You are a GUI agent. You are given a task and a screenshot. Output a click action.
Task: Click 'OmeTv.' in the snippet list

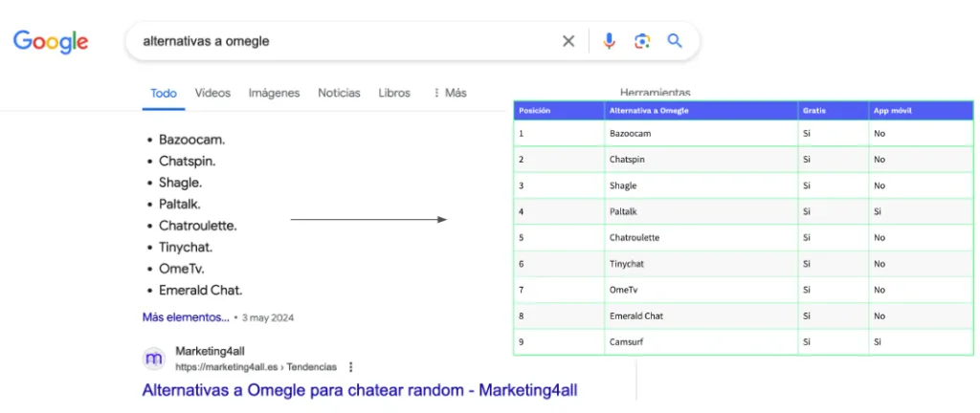182,269
